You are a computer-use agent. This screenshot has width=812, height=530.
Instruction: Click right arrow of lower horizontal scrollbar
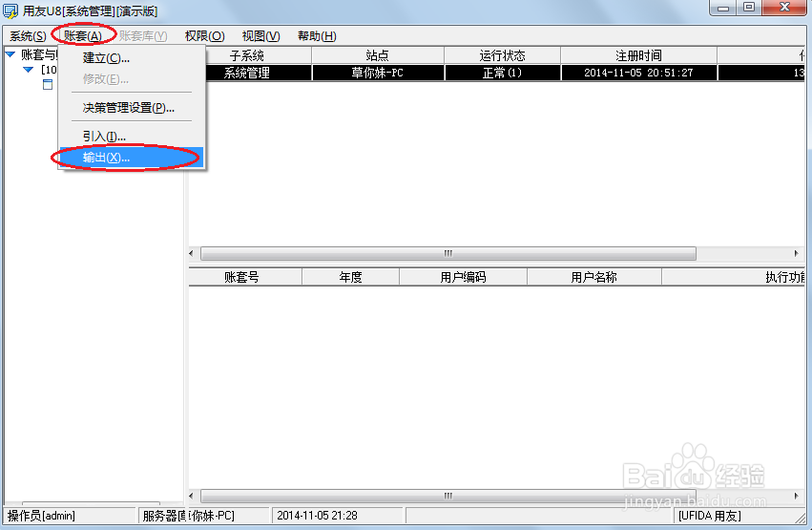click(797, 496)
